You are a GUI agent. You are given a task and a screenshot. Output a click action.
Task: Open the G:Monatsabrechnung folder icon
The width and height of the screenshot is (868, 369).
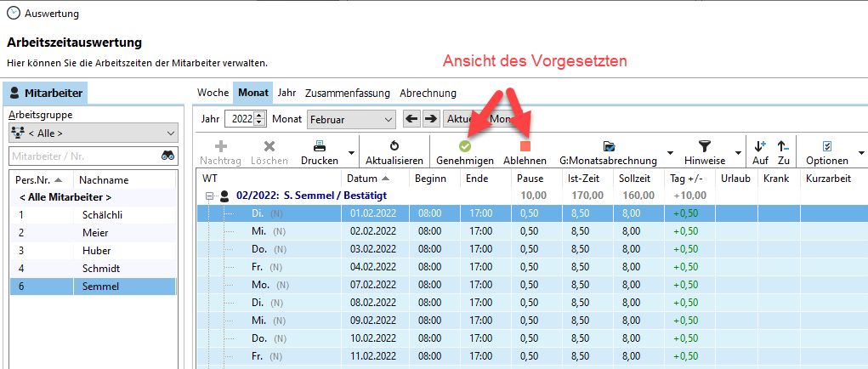pos(608,146)
